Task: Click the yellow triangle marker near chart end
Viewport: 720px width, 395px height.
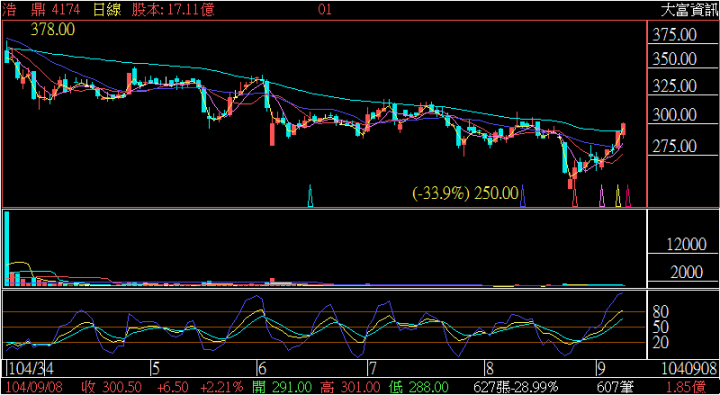Action: point(618,196)
